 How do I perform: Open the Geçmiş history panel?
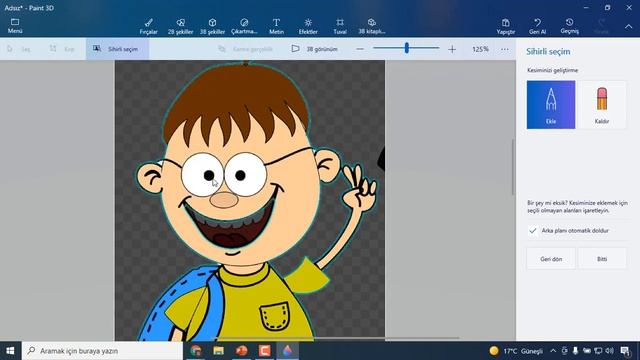(569, 26)
